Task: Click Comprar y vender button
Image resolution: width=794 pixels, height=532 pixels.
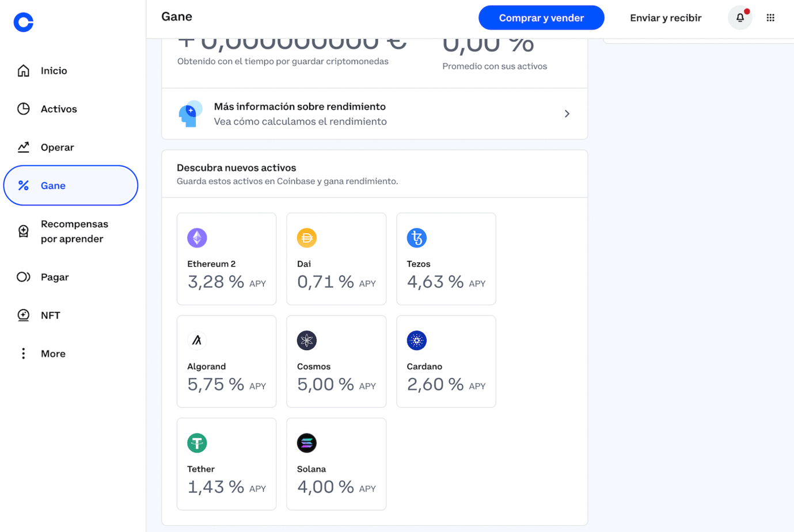Action: [x=541, y=18]
